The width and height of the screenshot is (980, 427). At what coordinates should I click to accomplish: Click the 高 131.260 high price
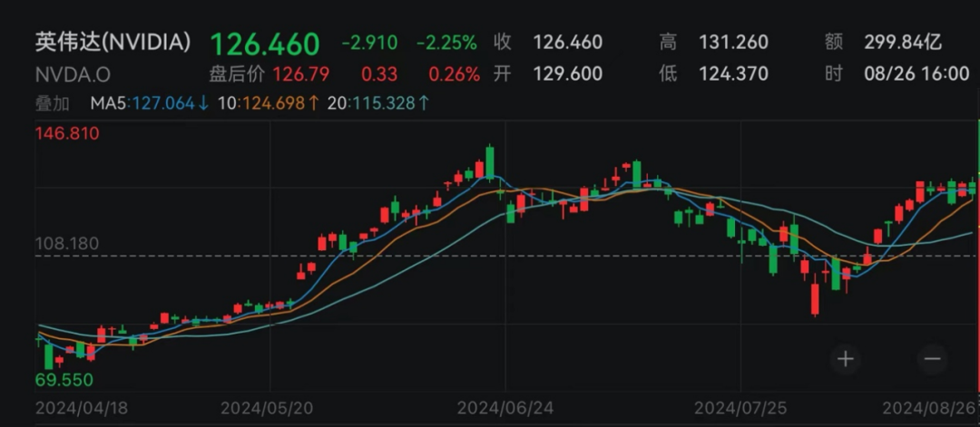click(714, 43)
